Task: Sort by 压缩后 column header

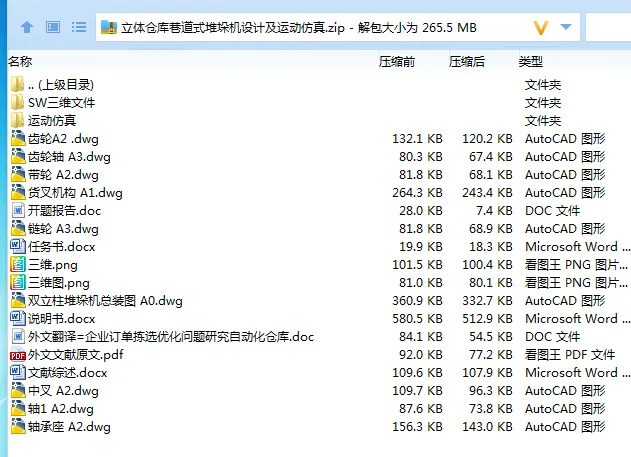Action: click(467, 62)
